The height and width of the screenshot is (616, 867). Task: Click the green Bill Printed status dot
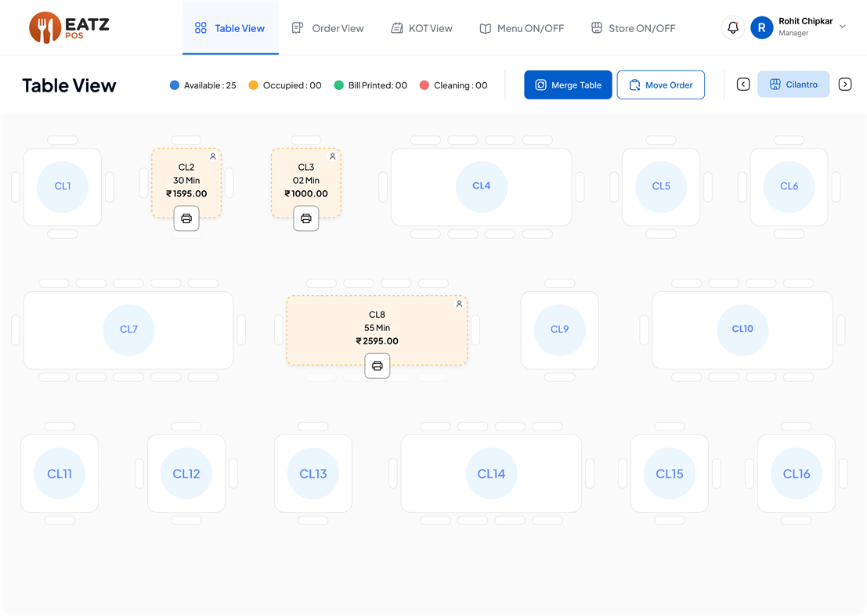pyautogui.click(x=339, y=85)
